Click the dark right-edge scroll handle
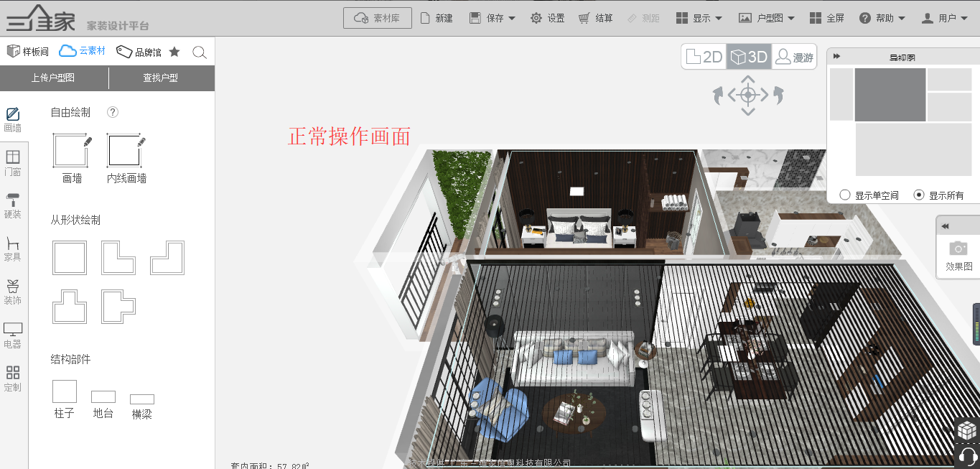The image size is (980, 469). click(976, 324)
